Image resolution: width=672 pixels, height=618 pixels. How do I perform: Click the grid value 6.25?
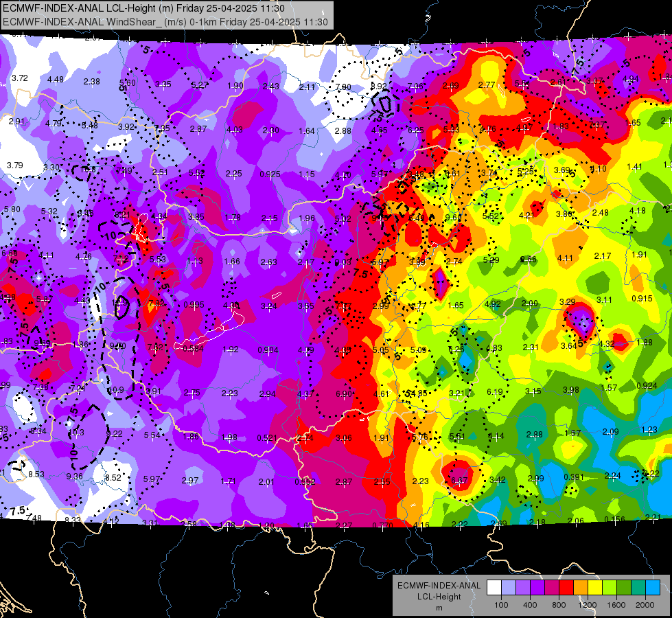pyautogui.click(x=416, y=130)
